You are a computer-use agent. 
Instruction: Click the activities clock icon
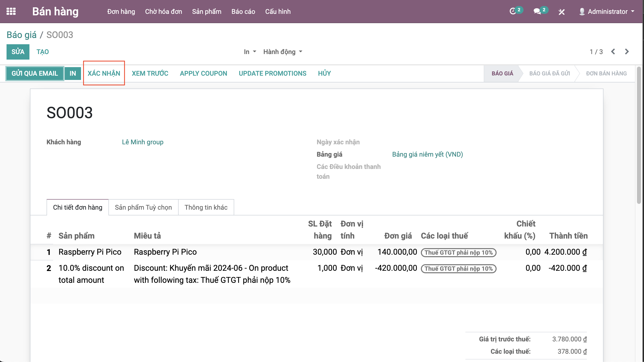point(512,11)
